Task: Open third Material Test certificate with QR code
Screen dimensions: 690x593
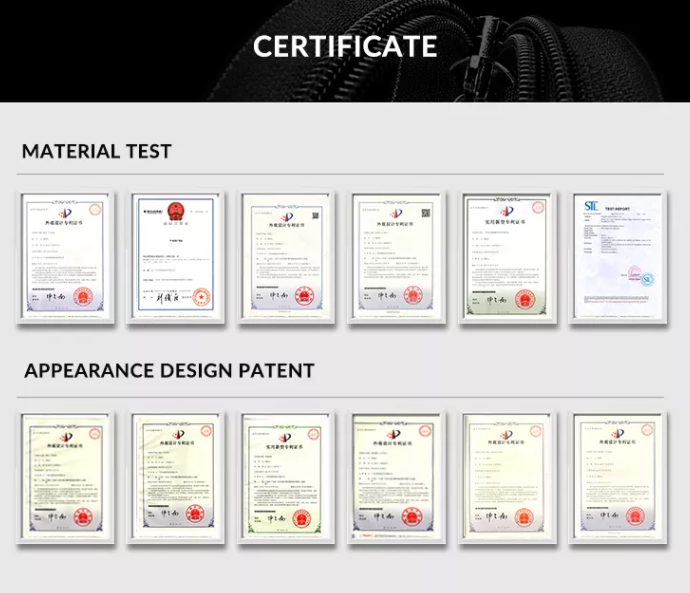Action: point(286,257)
